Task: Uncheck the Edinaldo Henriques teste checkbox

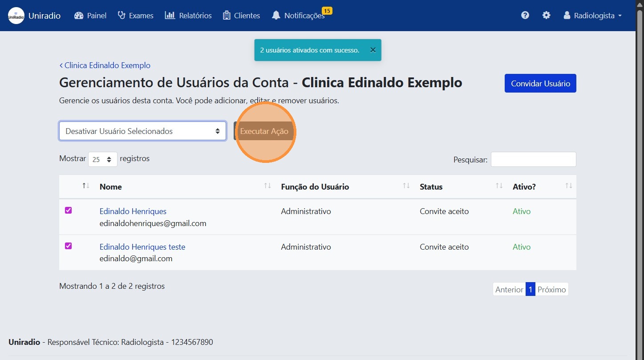Action: tap(68, 246)
